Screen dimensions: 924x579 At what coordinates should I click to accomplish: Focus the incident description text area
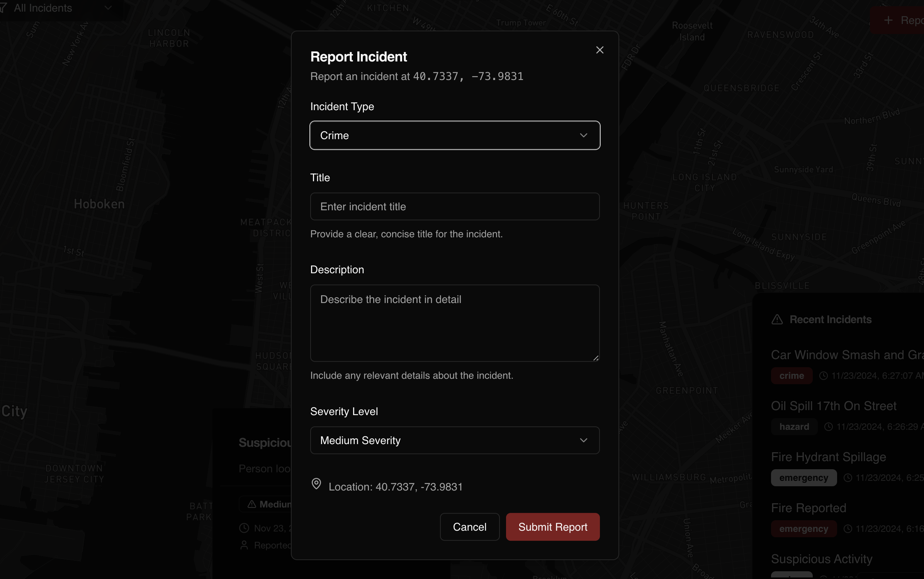coord(454,323)
